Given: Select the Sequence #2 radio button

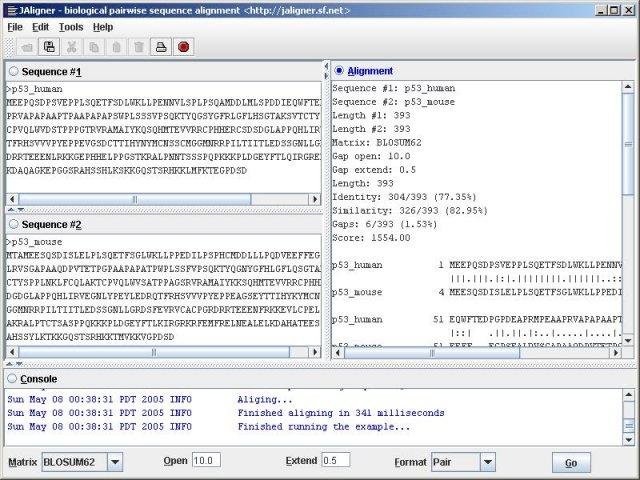Looking at the screenshot, I should coord(13,224).
